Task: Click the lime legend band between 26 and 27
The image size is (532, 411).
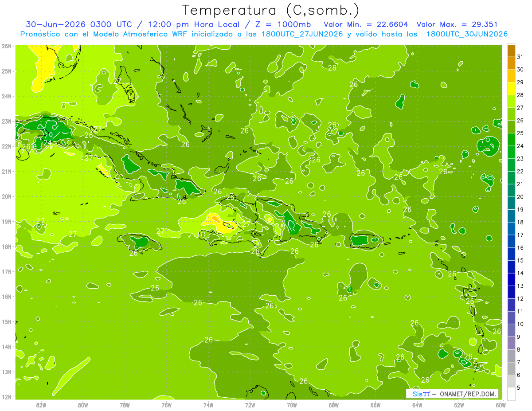Action: [511, 114]
